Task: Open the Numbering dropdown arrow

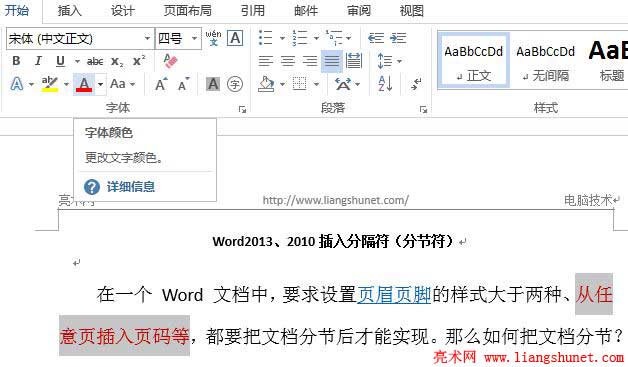Action: click(x=316, y=38)
